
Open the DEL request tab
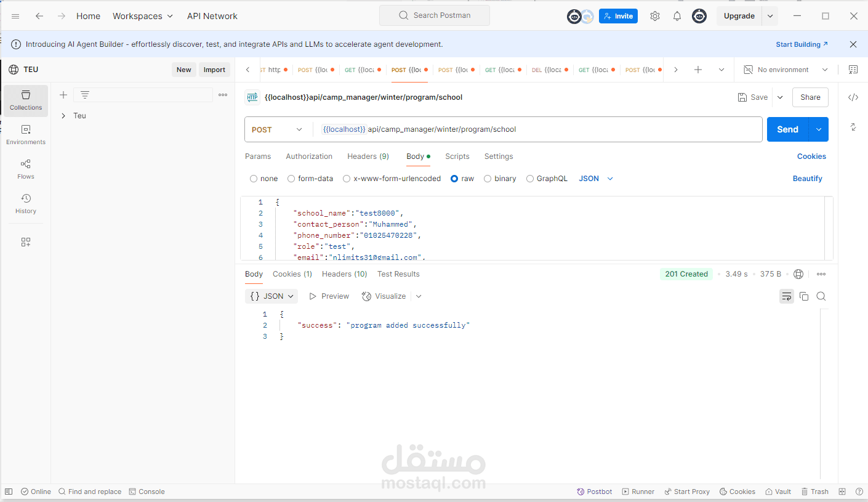click(550, 70)
